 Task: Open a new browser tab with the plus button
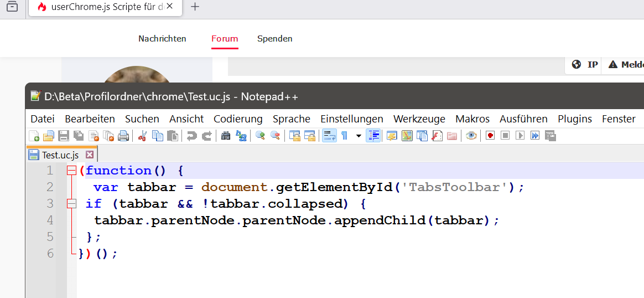pos(195,7)
